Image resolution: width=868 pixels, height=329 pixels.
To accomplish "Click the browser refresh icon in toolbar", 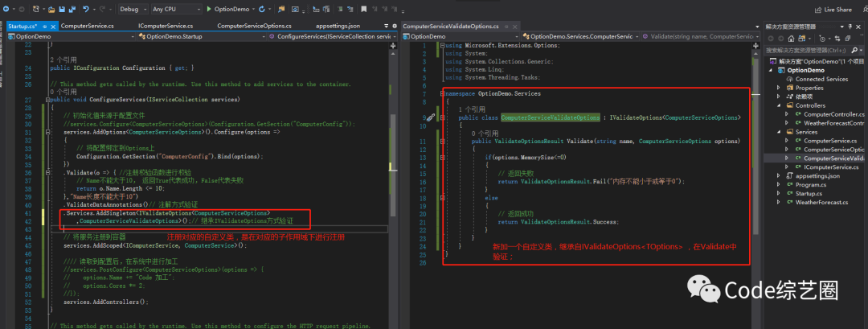I will tap(261, 10).
